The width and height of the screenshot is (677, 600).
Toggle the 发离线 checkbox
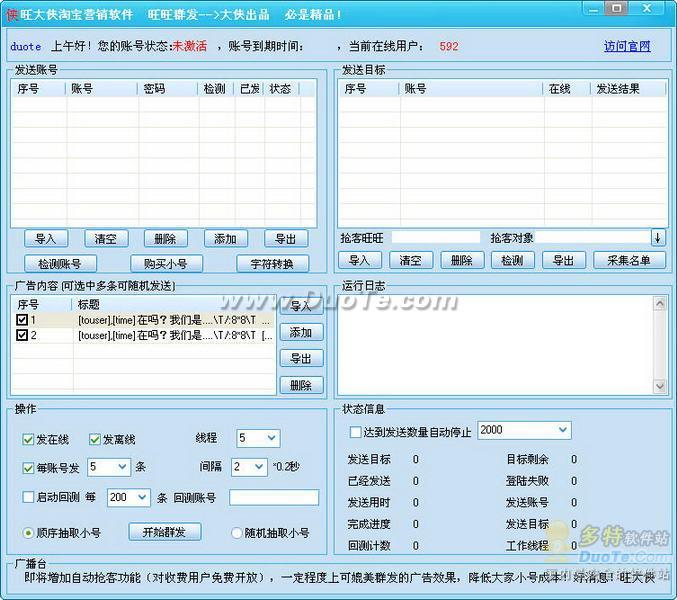click(95, 439)
